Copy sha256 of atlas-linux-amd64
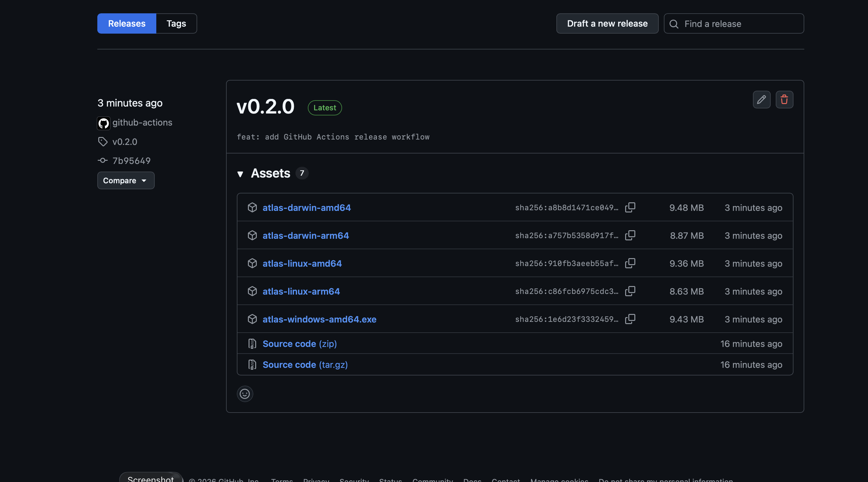 (x=630, y=263)
